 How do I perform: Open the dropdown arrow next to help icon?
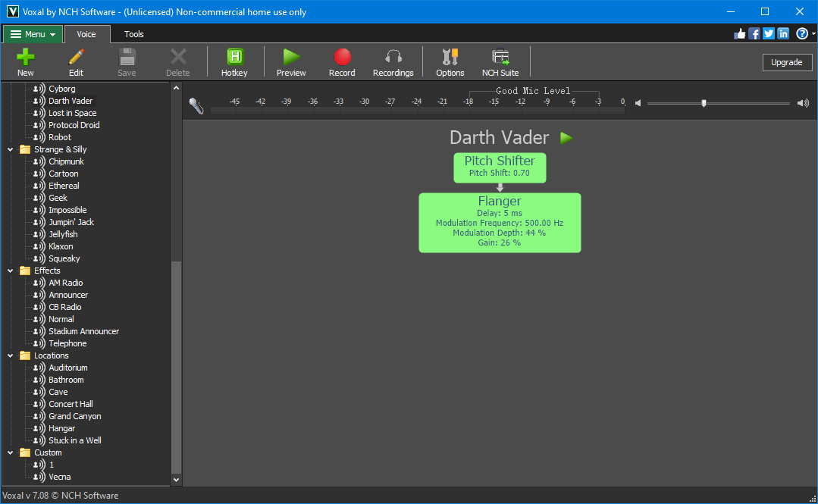click(813, 34)
